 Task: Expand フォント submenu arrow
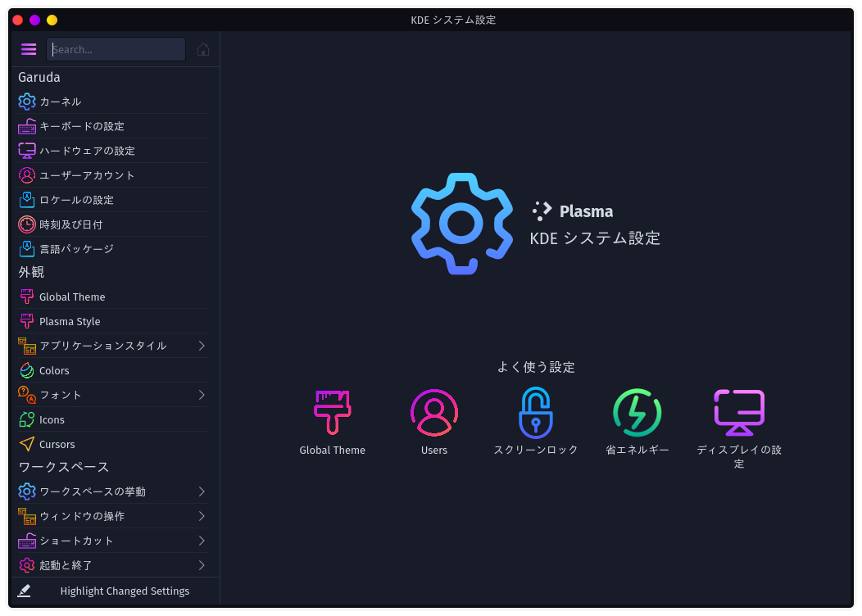tap(202, 395)
